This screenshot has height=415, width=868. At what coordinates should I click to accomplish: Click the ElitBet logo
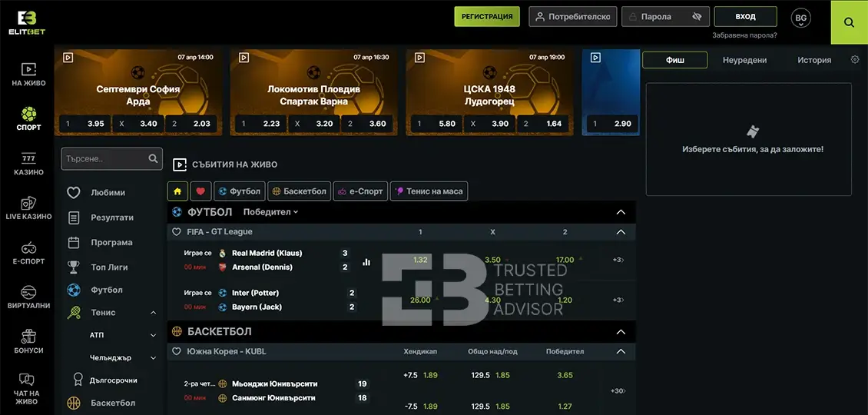(27, 23)
